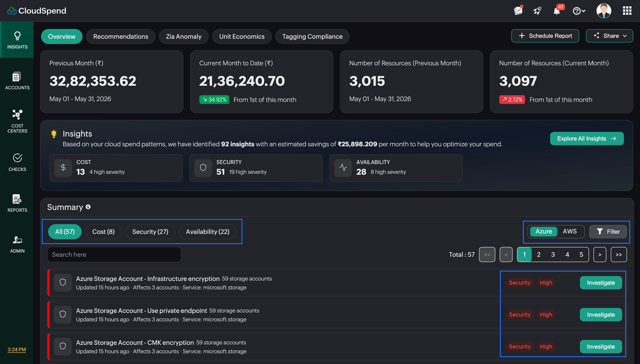Viewport: 640px width, 364px height.
Task: Open notifications bell with 47 badge
Action: [x=557, y=10]
